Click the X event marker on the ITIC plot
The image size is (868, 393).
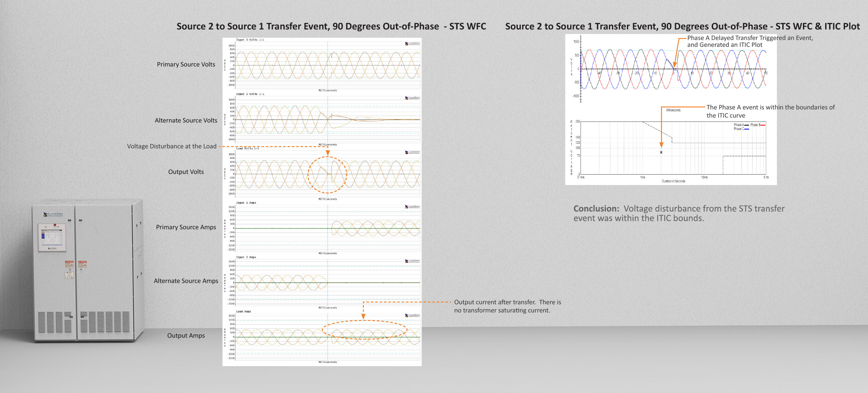pyautogui.click(x=661, y=152)
